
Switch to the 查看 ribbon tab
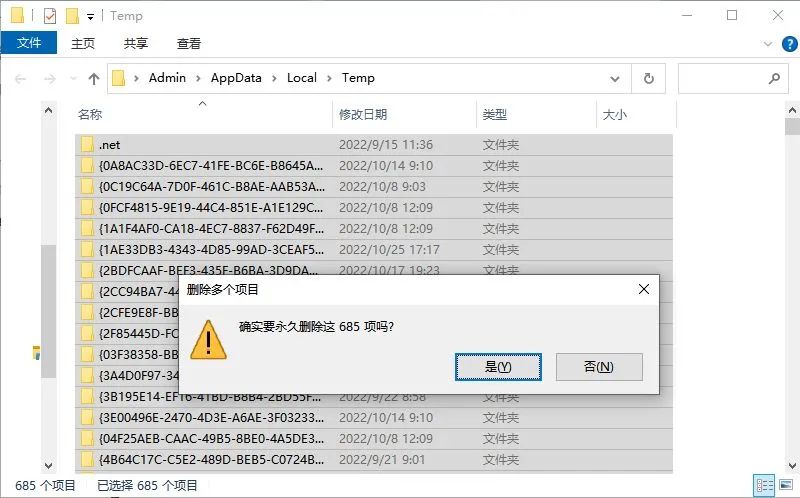(188, 43)
